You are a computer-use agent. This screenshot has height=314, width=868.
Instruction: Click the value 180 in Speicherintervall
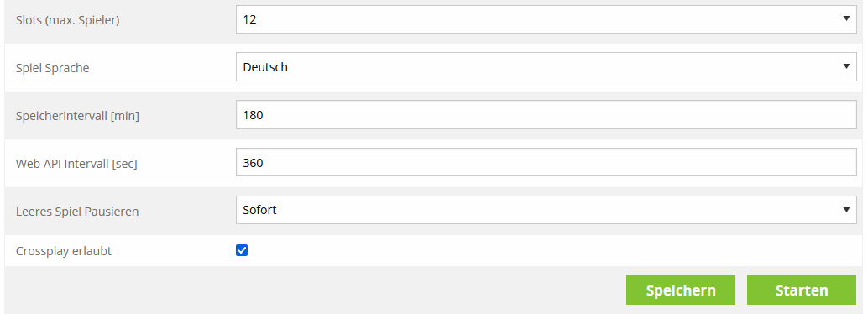click(x=253, y=115)
